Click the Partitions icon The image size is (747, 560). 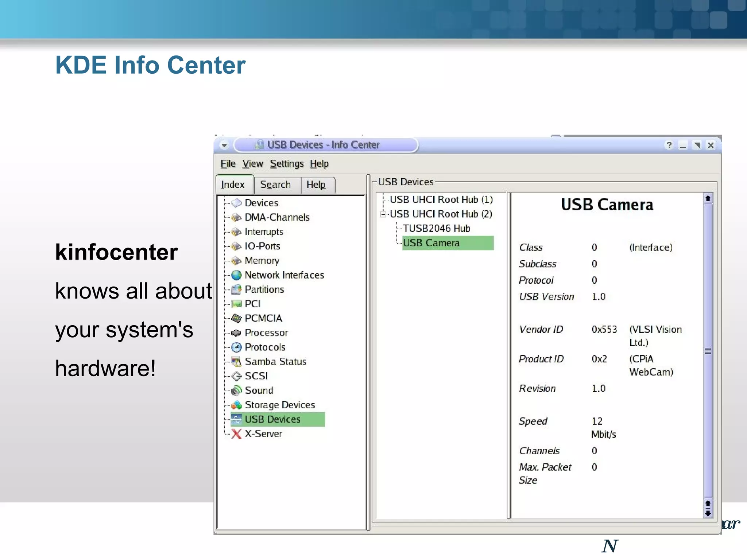tap(236, 289)
